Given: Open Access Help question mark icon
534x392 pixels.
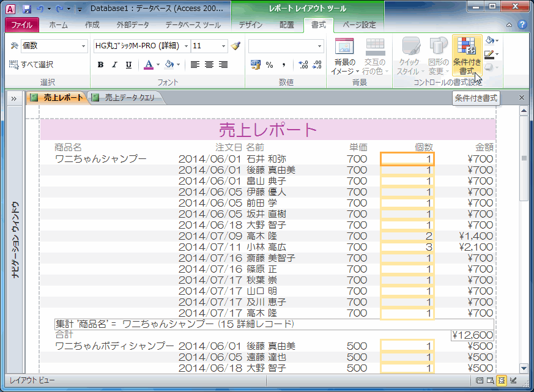Looking at the screenshot, I should [x=522, y=25].
